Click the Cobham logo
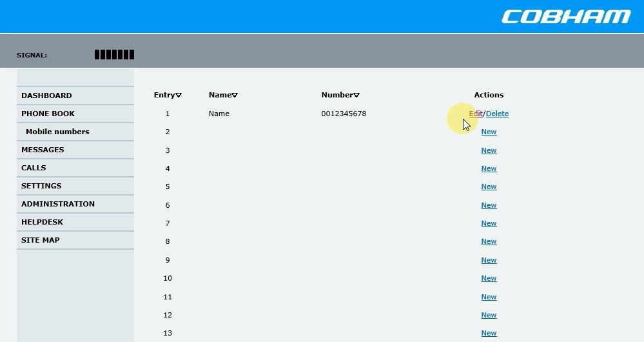 point(565,16)
